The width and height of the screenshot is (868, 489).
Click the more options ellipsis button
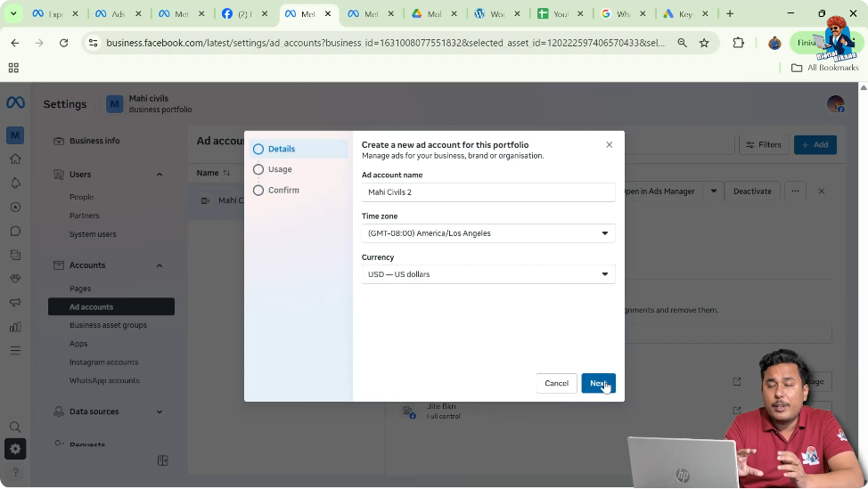tap(795, 192)
